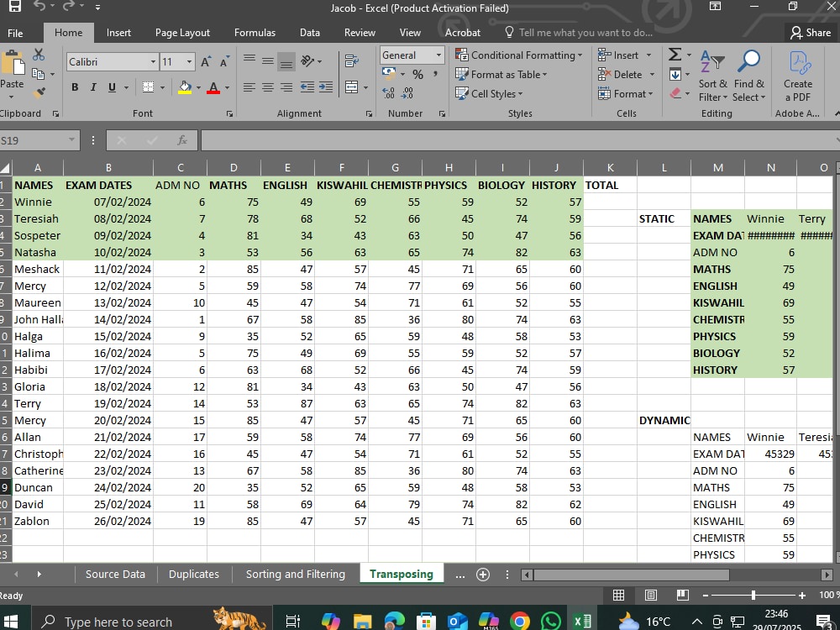Add a new sheet with plus button
The image size is (840, 630).
click(483, 575)
